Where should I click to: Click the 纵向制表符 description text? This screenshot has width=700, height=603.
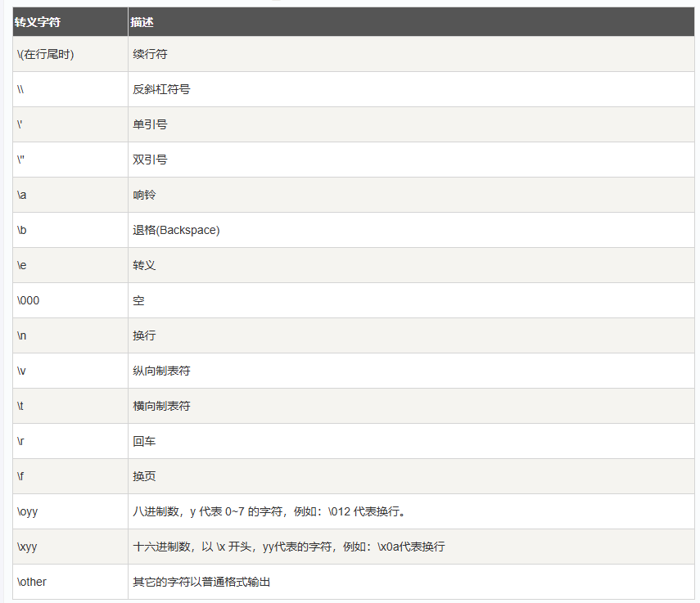tap(161, 371)
